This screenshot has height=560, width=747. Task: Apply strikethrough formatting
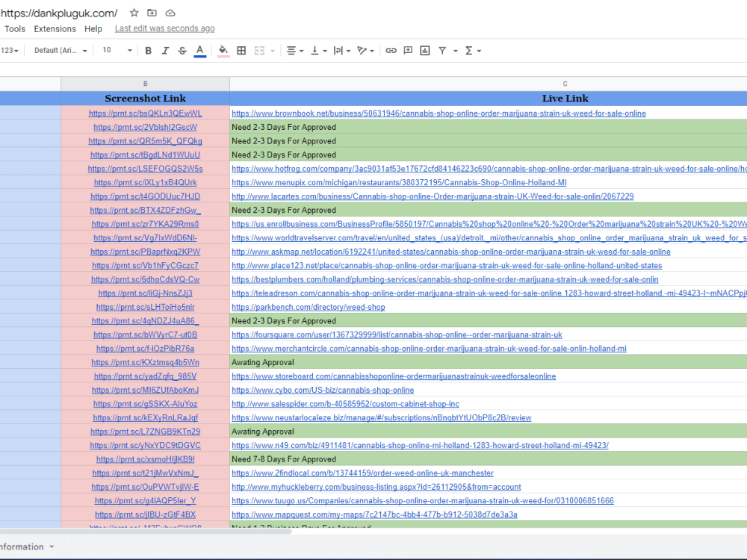pos(182,51)
